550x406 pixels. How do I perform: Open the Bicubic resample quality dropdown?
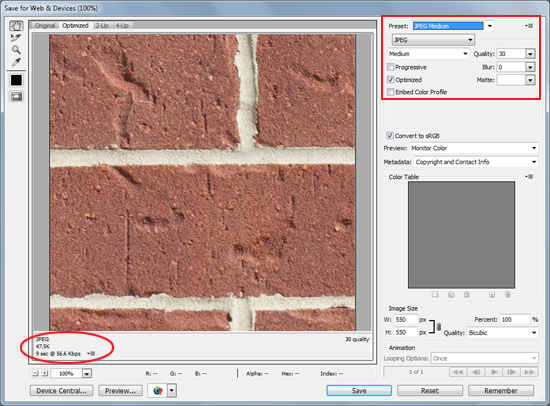click(502, 332)
